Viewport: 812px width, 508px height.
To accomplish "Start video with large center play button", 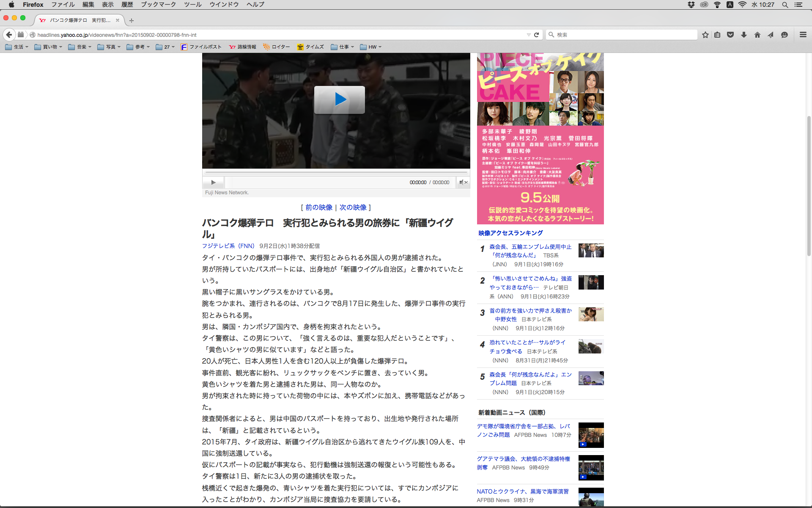I will coord(339,99).
